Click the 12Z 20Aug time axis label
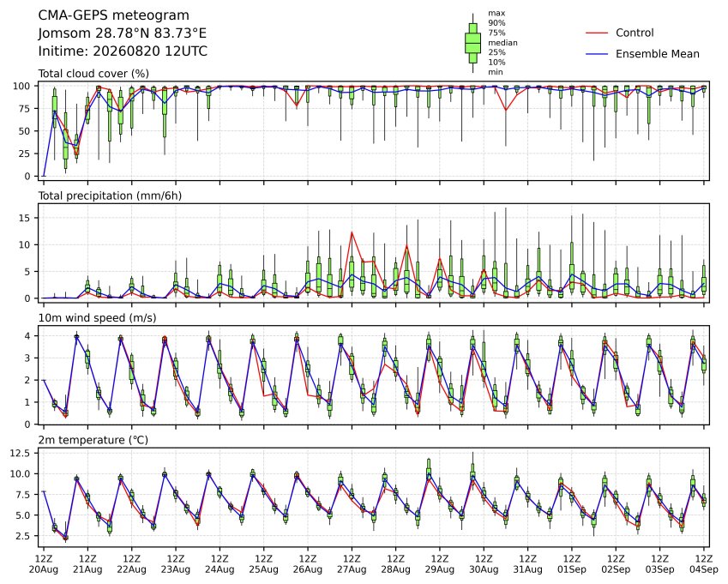 (x=44, y=563)
